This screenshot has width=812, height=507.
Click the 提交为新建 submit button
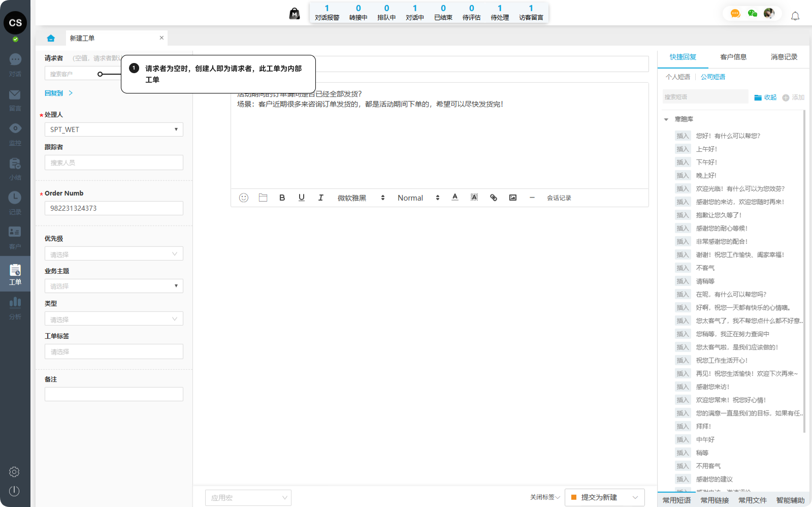(599, 497)
